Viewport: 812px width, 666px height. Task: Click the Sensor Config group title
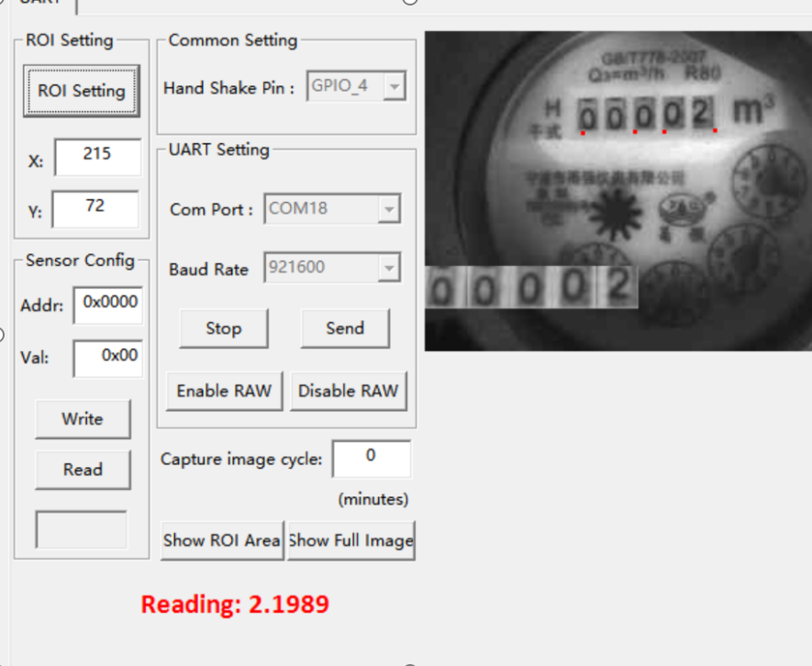tap(80, 260)
